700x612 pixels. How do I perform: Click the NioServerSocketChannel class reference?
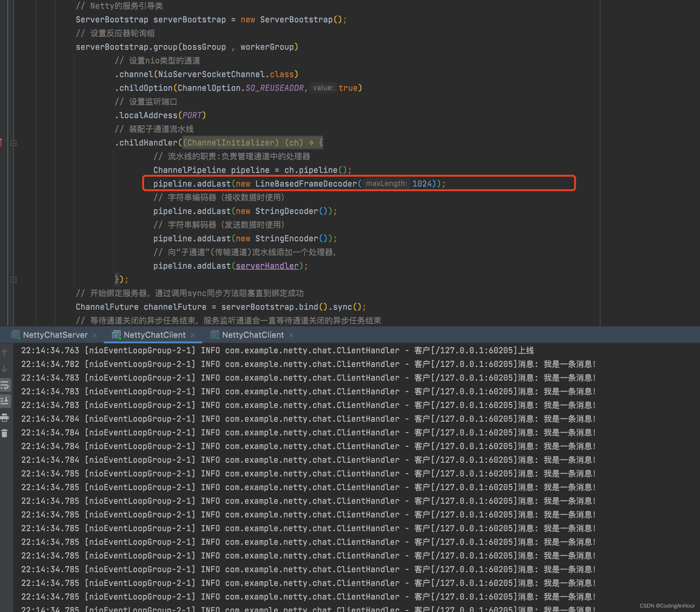pos(212,74)
